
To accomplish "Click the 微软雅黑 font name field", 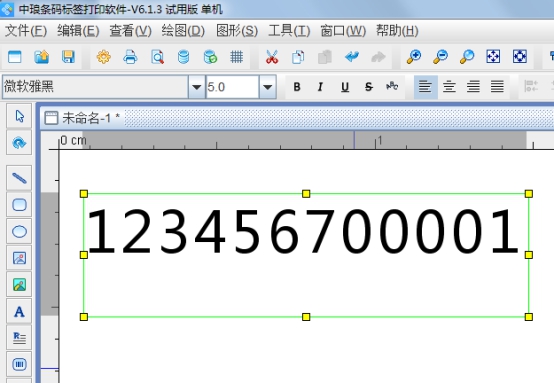I will (x=95, y=87).
